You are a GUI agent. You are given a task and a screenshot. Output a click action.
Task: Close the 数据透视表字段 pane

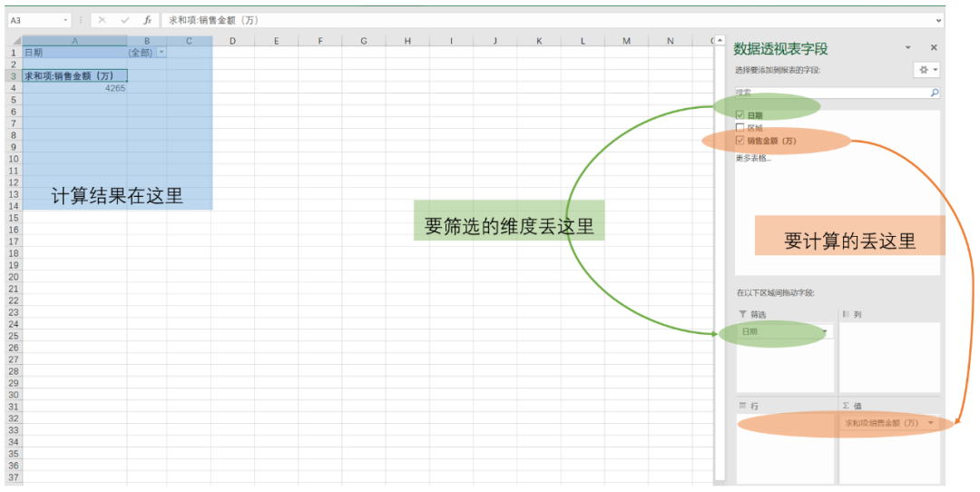(934, 47)
